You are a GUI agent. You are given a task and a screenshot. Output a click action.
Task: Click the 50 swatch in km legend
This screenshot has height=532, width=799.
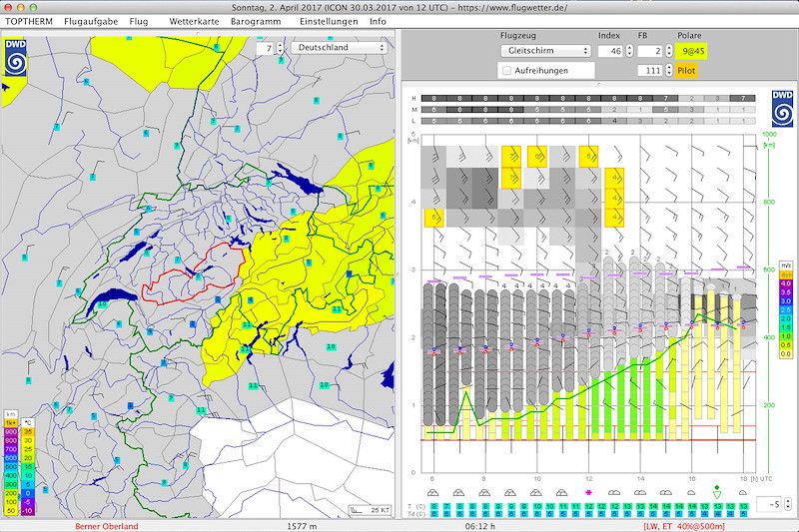[x=11, y=511]
